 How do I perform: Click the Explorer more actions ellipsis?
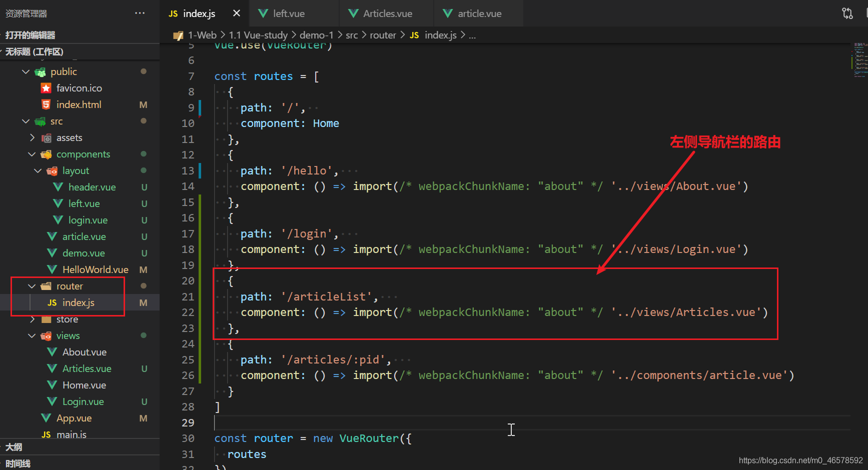point(140,13)
